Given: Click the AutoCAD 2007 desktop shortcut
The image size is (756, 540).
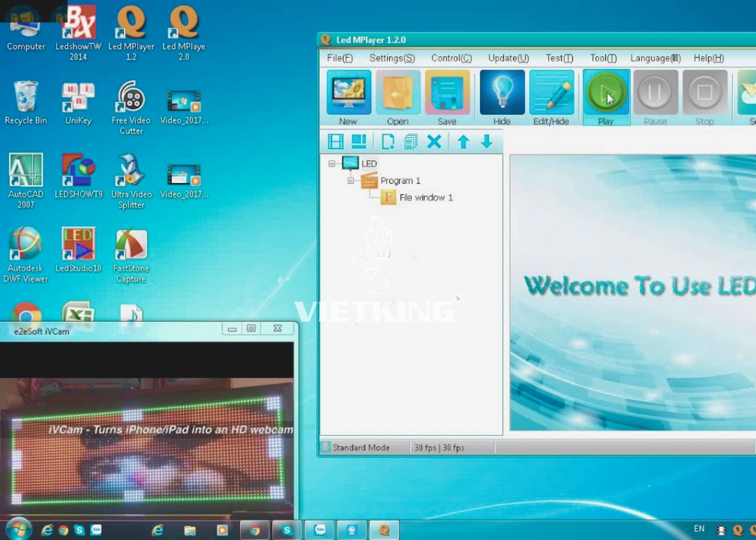Looking at the screenshot, I should point(25,181).
